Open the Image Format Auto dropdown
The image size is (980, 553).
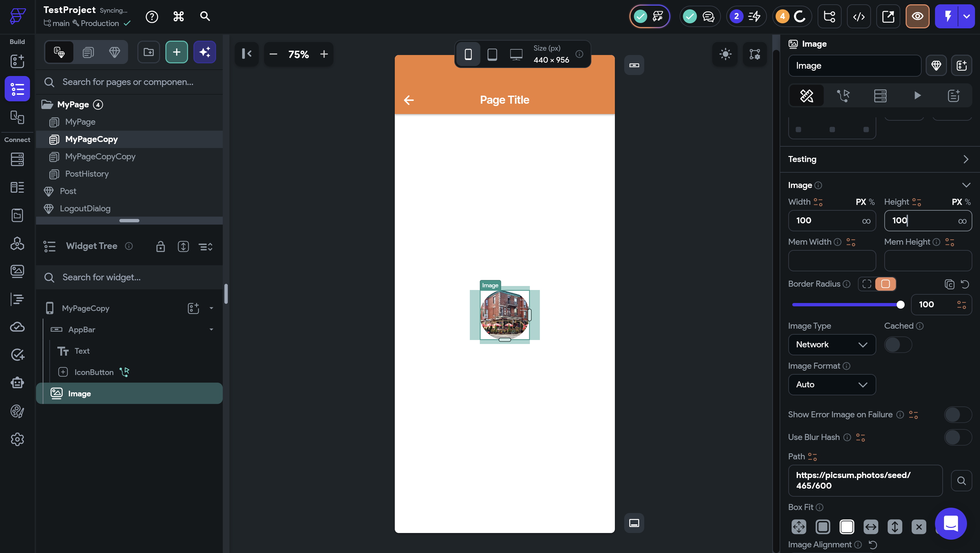click(832, 385)
